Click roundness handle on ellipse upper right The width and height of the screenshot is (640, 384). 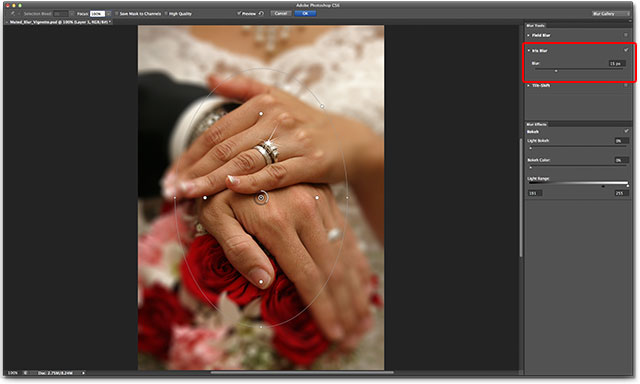322,106
